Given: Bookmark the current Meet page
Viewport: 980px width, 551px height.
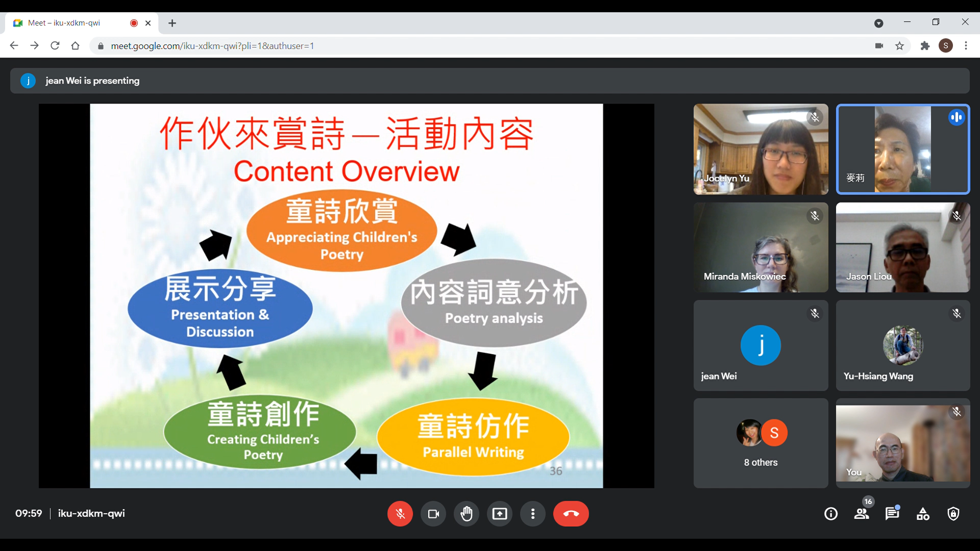Looking at the screenshot, I should (x=900, y=46).
